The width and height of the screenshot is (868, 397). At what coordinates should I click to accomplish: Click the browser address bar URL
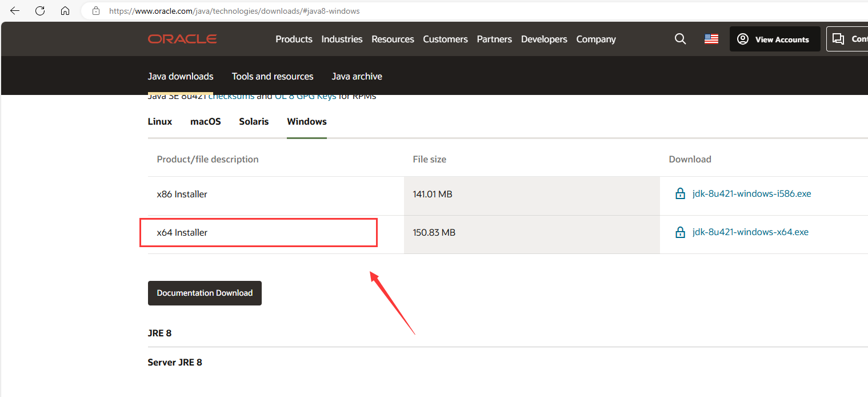(x=234, y=11)
